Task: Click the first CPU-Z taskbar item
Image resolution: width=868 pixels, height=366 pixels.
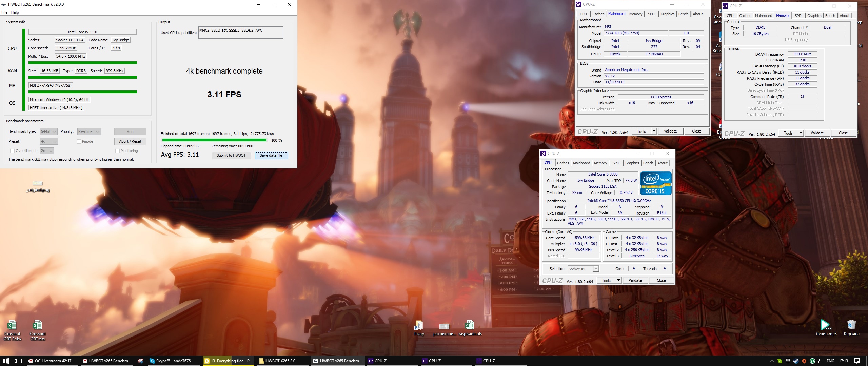Action: (392, 361)
